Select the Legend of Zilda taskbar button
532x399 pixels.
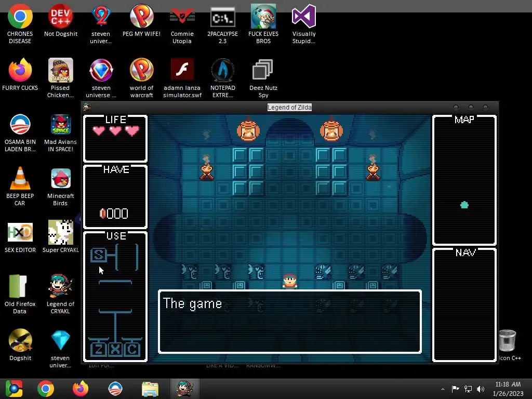pos(185,389)
